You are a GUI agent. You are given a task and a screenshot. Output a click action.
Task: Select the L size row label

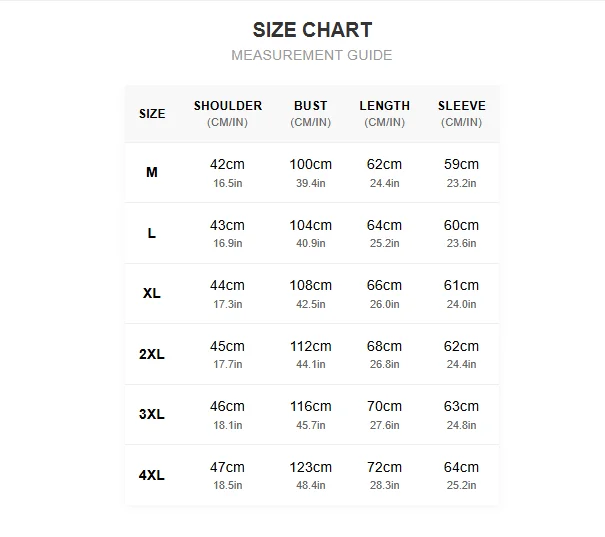[x=152, y=233]
